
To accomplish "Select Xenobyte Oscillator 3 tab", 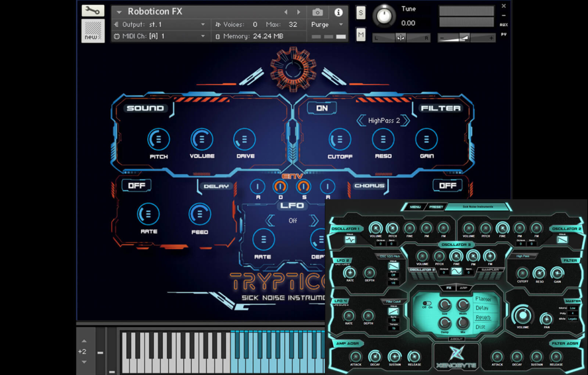I will pyautogui.click(x=422, y=270).
